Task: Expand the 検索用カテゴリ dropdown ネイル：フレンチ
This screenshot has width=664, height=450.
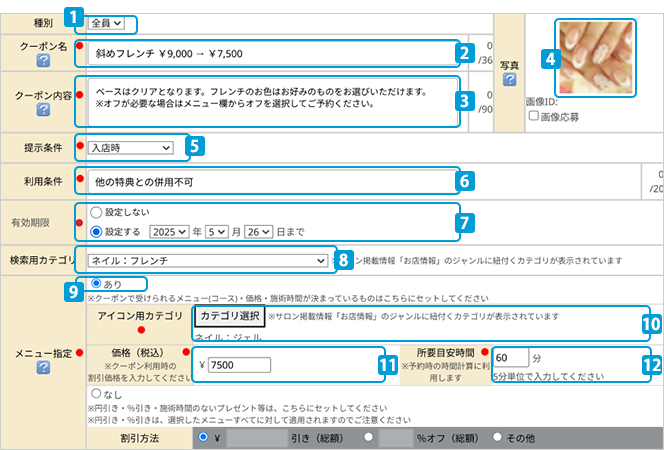Action: [x=208, y=260]
